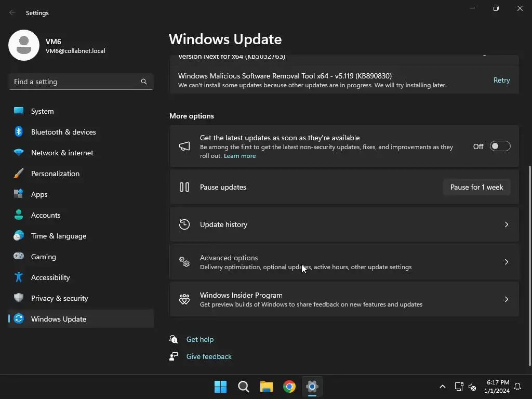Viewport: 532px width, 399px height.
Task: Click the Accessibility label in sidebar
Action: click(x=50, y=277)
